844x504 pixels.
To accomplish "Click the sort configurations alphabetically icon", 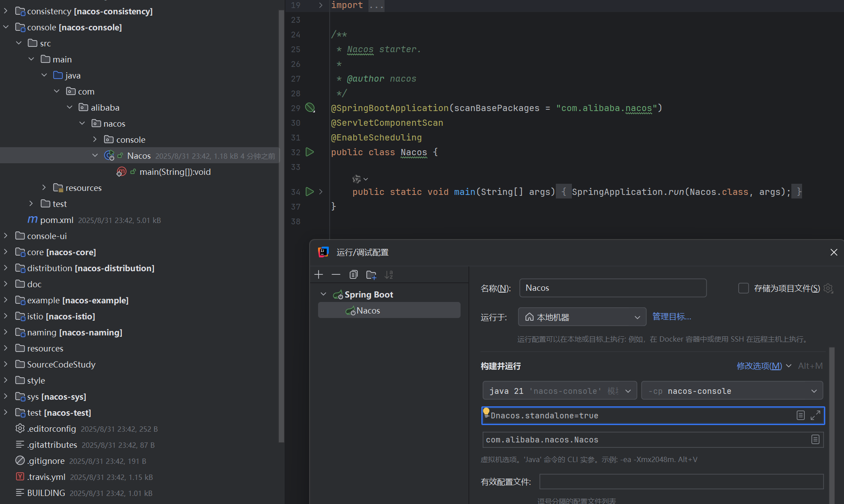I will [x=389, y=275].
